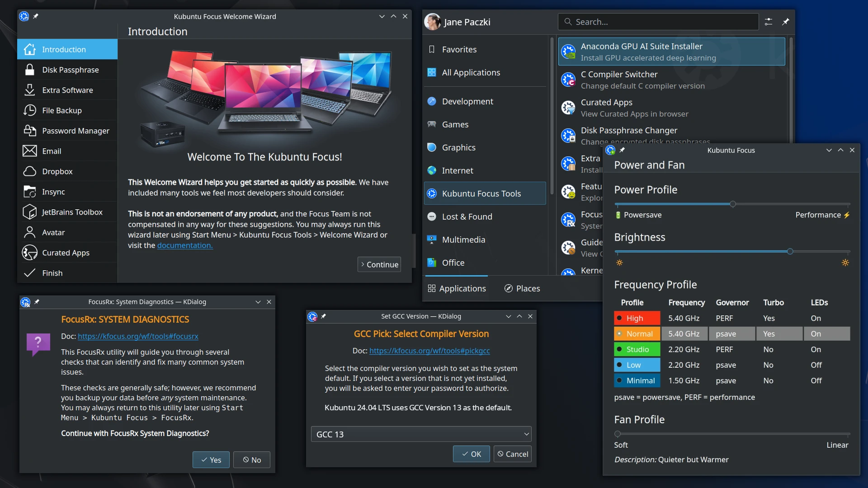Open the launcher filter options icon
Image resolution: width=868 pixels, height=488 pixels.
[x=769, y=21]
